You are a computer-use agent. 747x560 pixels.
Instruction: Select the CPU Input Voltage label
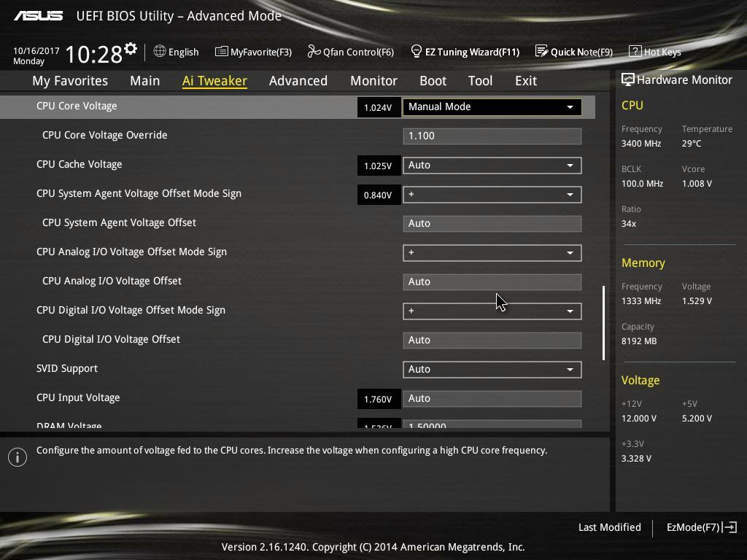tap(78, 397)
